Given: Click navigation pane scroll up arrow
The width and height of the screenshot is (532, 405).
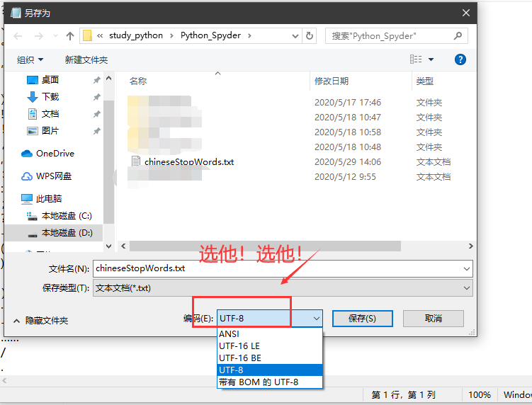Looking at the screenshot, I should point(109,79).
